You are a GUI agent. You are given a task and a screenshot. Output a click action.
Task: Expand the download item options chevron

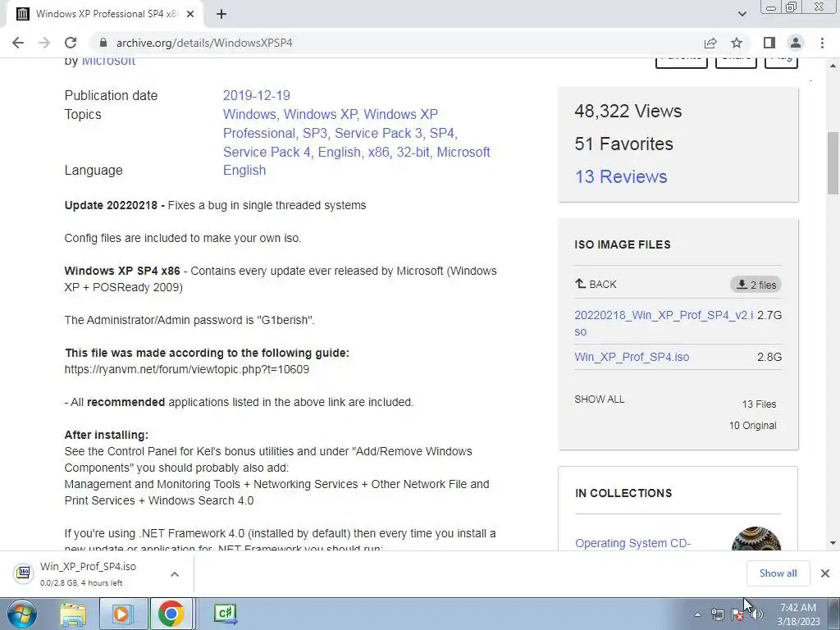pos(174,573)
